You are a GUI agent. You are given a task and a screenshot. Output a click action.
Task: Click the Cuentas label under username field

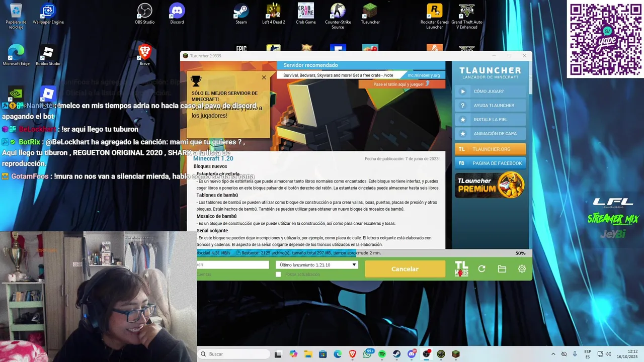(204, 275)
